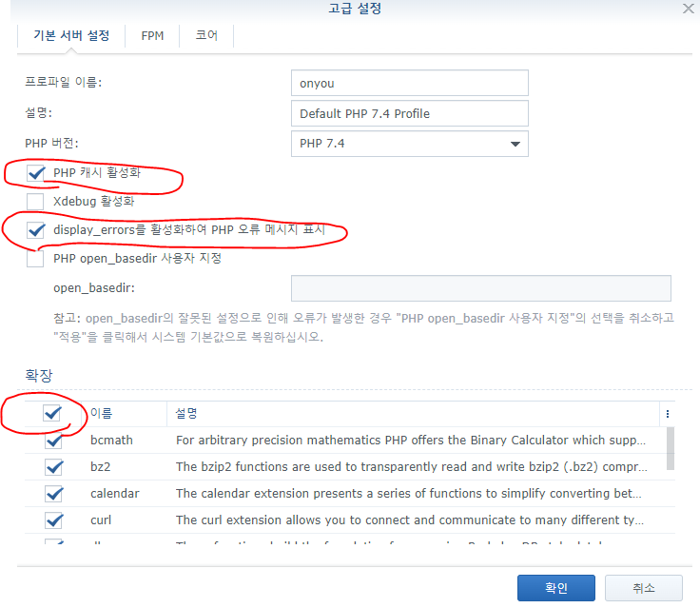Select the bz2 extension name
Image resolution: width=700 pixels, height=608 pixels.
pos(101,467)
